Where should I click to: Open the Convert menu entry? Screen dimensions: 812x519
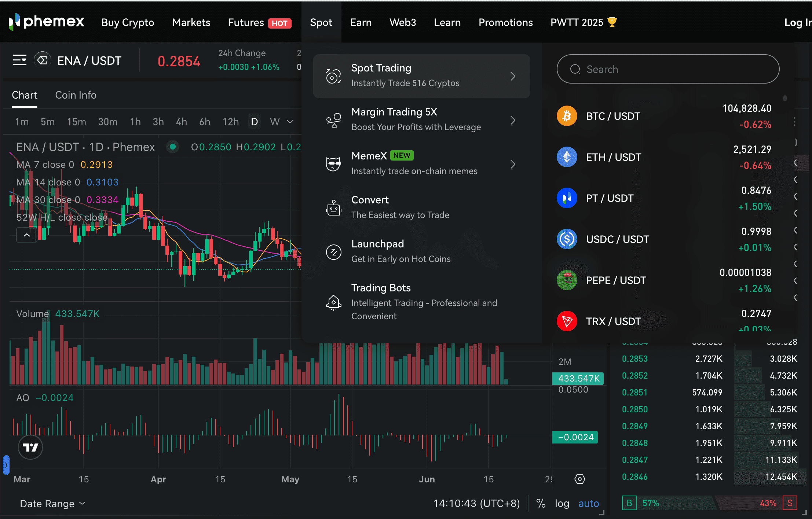tap(422, 208)
